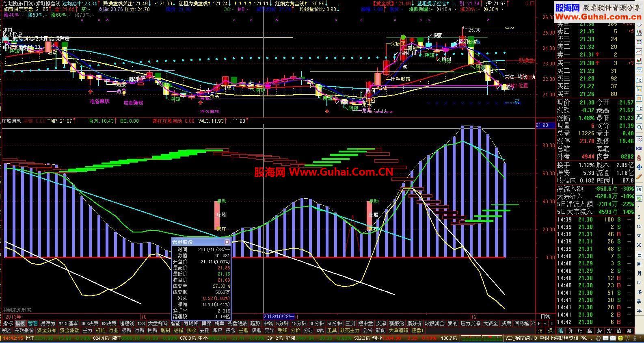
Task: Select daily period 日 in right toolbar
Action: pos(639,254)
